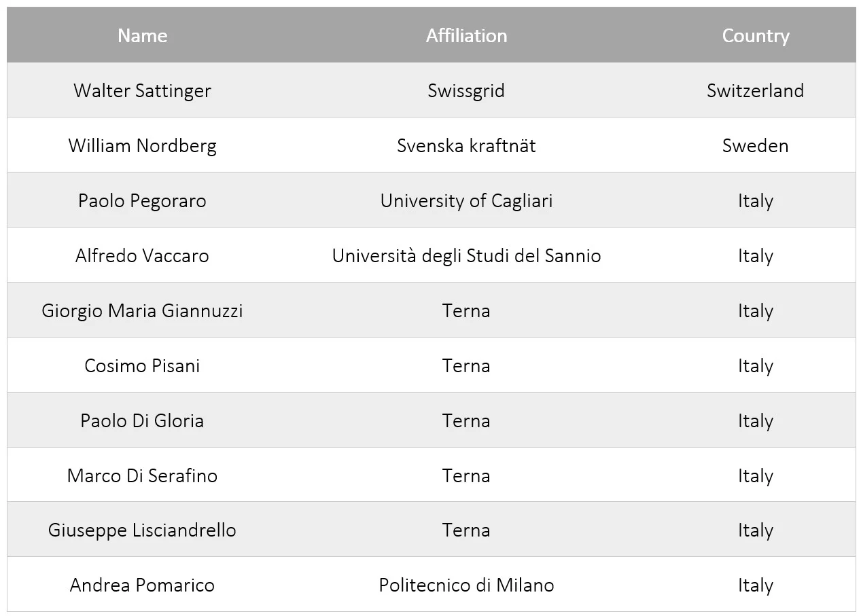Select Università degli Studi del Sannio cell
This screenshot has width=861, height=616.
(466, 255)
